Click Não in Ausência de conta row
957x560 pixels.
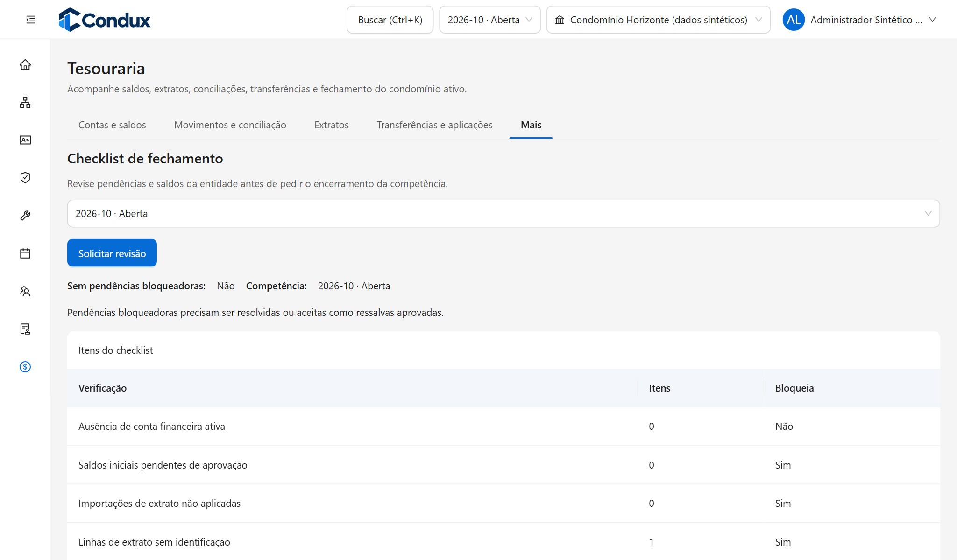(x=784, y=427)
